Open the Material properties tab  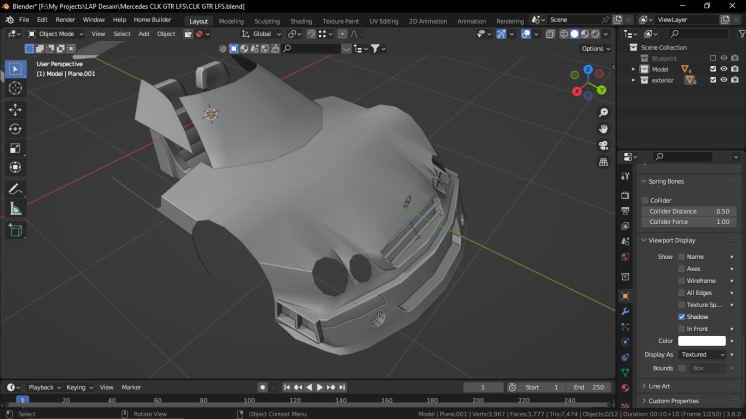(x=625, y=388)
